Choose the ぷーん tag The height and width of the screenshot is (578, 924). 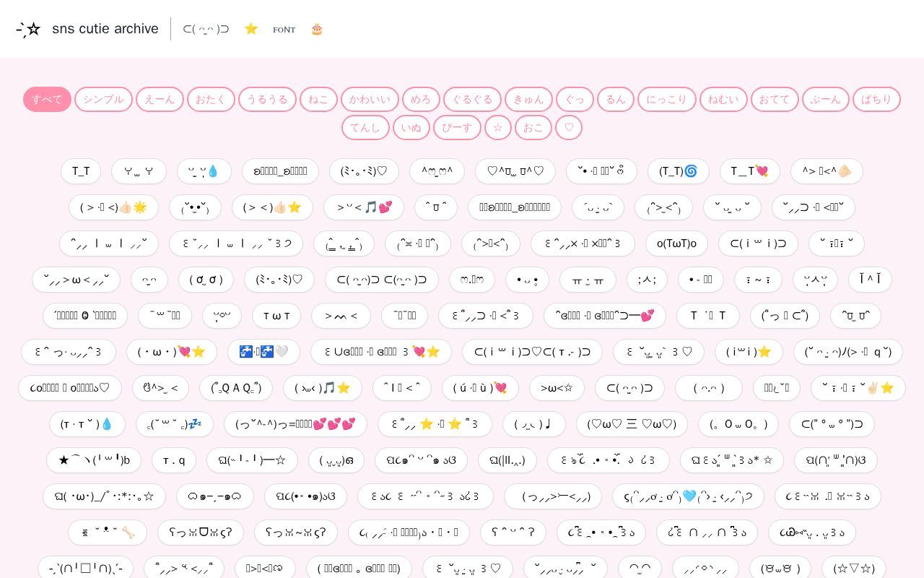[x=826, y=99]
